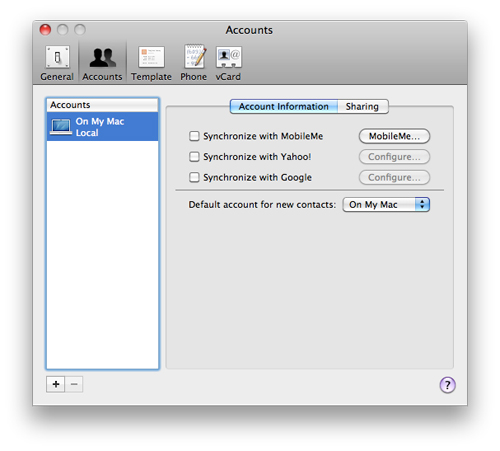This screenshot has width=500, height=451.
Task: Select the Accounts toolbar icon
Action: click(x=102, y=63)
